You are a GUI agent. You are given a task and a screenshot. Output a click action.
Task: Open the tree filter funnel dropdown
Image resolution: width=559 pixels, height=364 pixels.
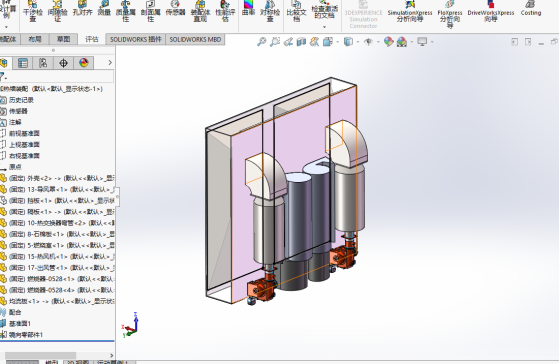tap(3, 76)
